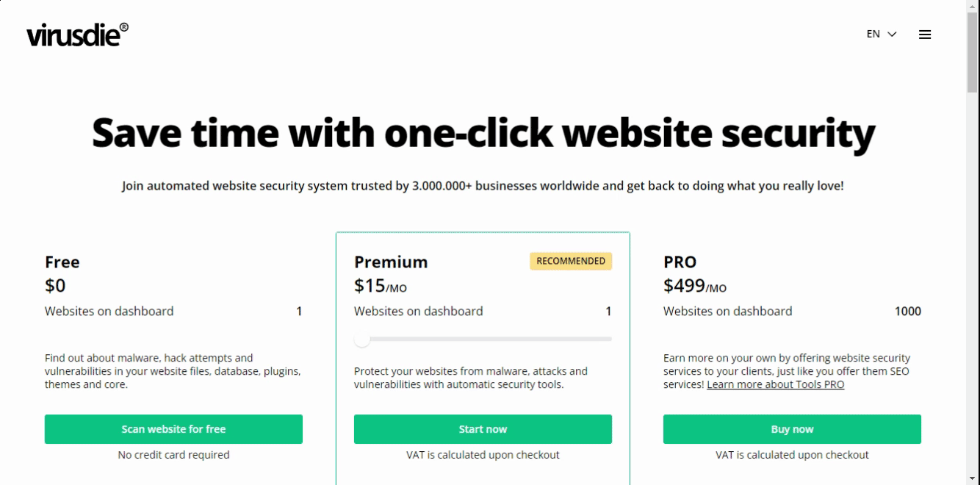Open Learn more about Tools PRO link
The height and width of the screenshot is (485, 980).
point(776,384)
